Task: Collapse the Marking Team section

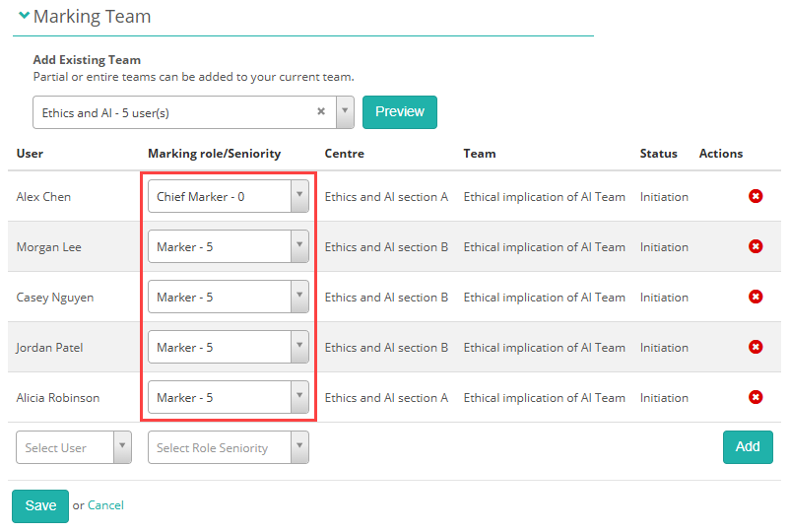Action: [24, 16]
